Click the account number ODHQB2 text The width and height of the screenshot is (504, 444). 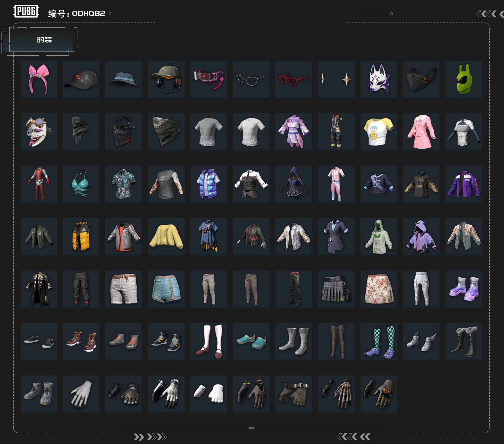click(x=88, y=13)
